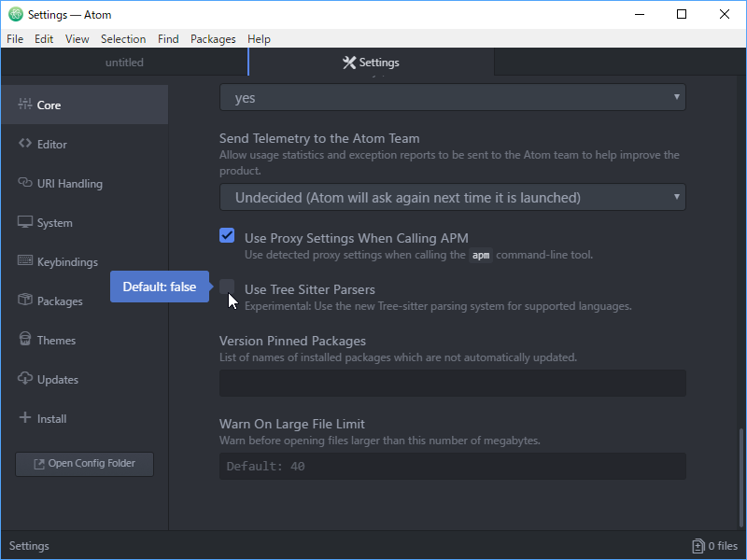The height and width of the screenshot is (560, 747).
Task: Click the Editor code brackets icon
Action: [x=25, y=144]
